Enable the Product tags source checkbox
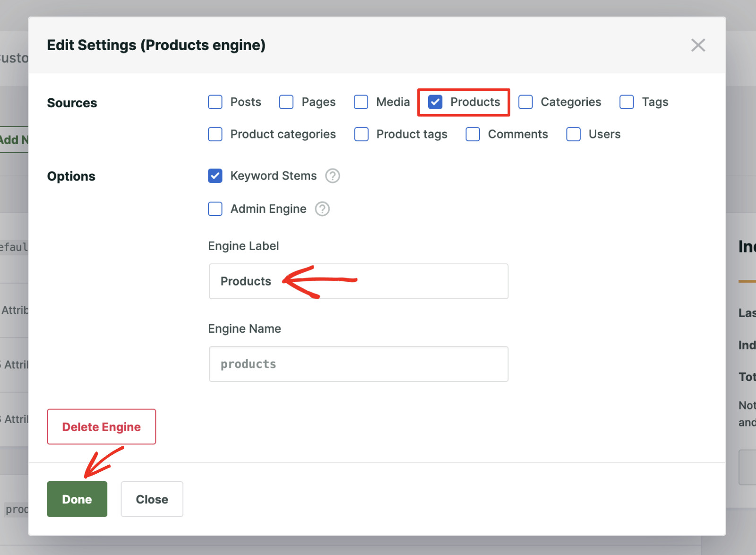Image resolution: width=756 pixels, height=555 pixels. pos(361,134)
